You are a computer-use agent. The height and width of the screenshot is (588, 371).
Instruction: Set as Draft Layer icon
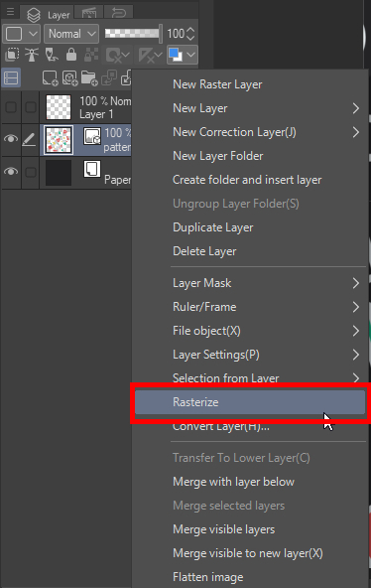point(52,55)
